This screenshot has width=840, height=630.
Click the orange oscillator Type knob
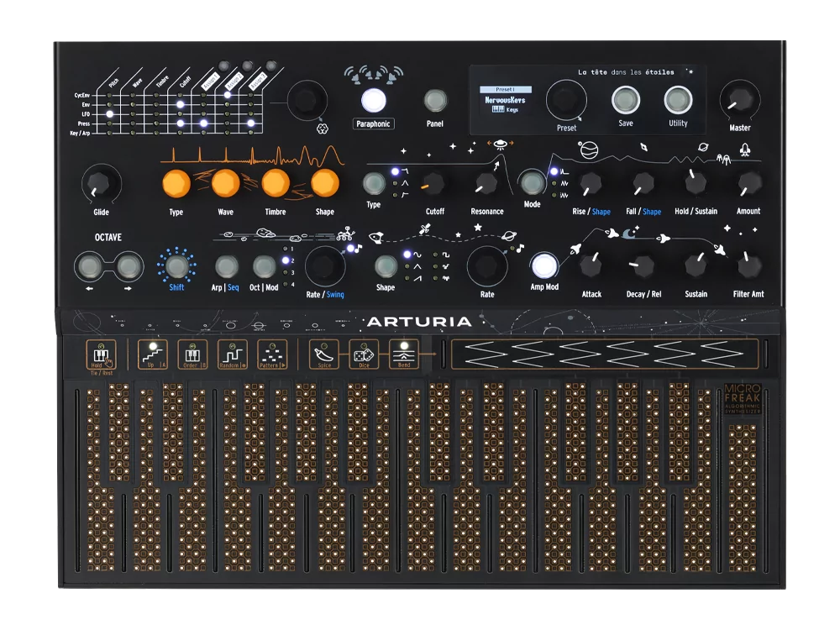click(x=176, y=184)
